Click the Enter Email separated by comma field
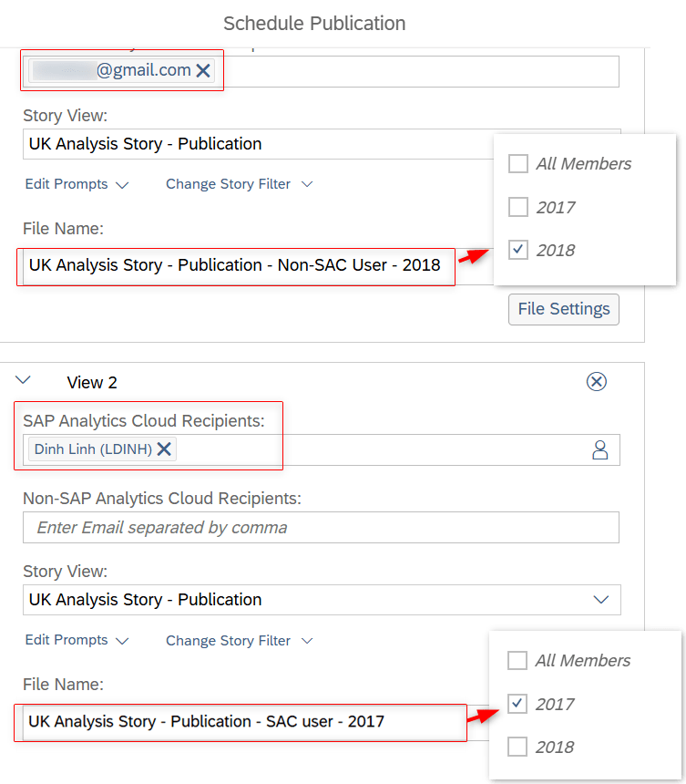686x784 pixels. click(321, 528)
